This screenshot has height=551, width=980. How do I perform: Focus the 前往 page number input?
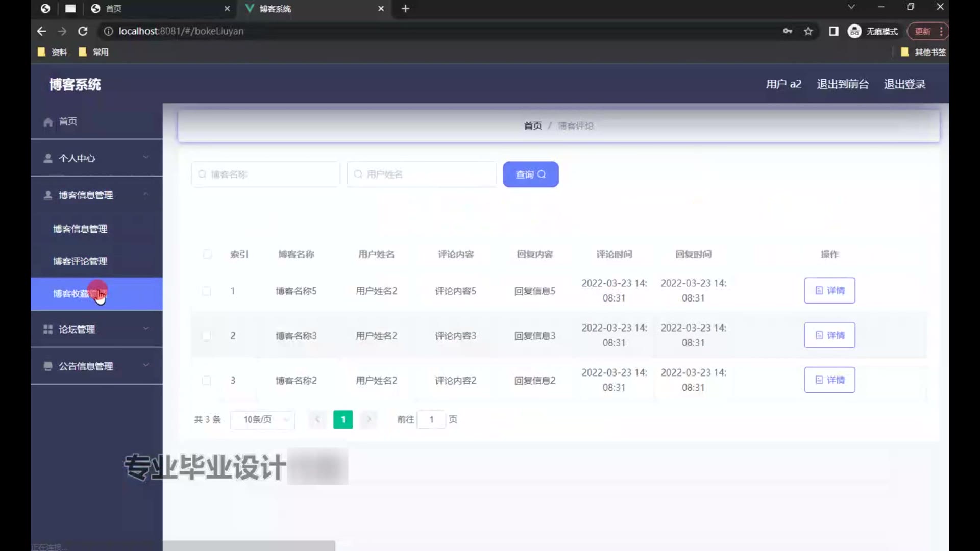point(431,419)
